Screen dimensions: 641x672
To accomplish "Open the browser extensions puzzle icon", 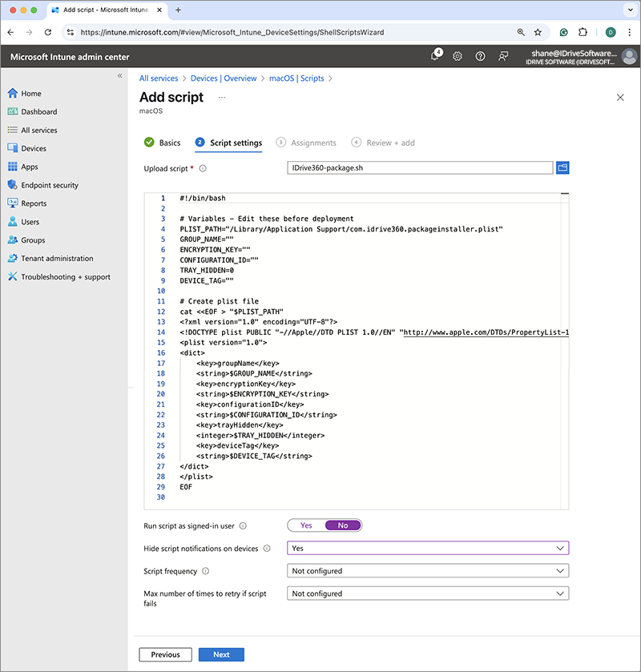I will tap(583, 32).
